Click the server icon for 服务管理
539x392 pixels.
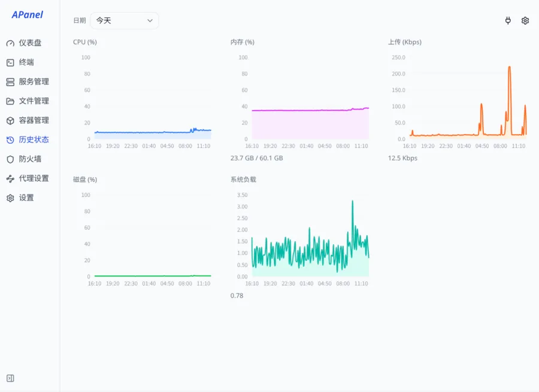click(10, 82)
